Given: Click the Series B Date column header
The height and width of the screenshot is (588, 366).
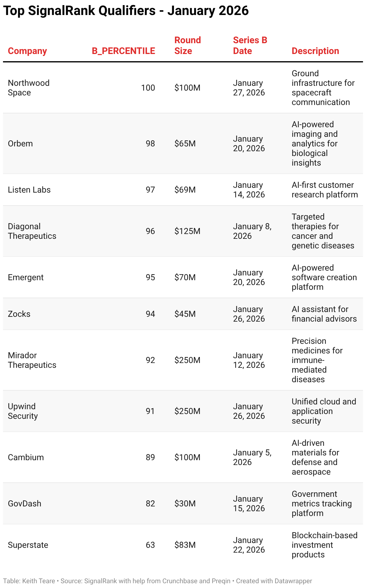Looking at the screenshot, I should (x=250, y=46).
